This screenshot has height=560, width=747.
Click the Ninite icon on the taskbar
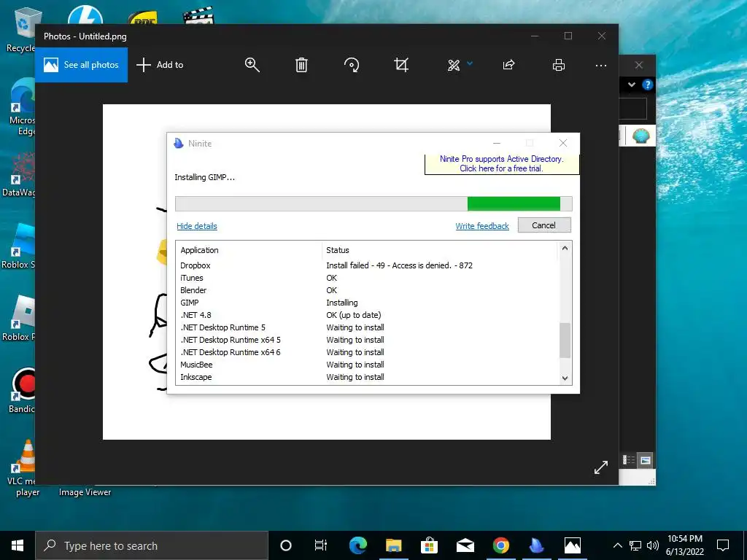coord(536,545)
